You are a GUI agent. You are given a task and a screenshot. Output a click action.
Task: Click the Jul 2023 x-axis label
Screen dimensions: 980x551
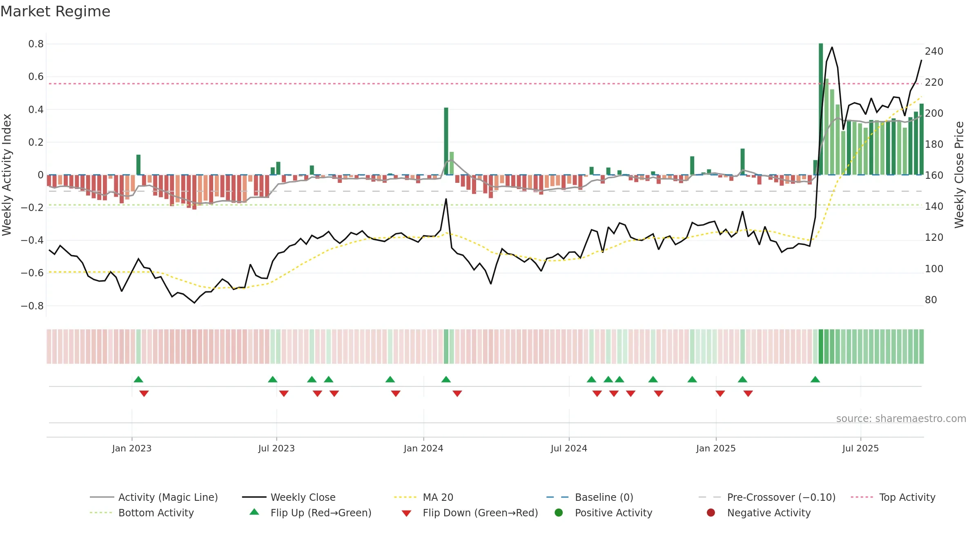pyautogui.click(x=276, y=448)
